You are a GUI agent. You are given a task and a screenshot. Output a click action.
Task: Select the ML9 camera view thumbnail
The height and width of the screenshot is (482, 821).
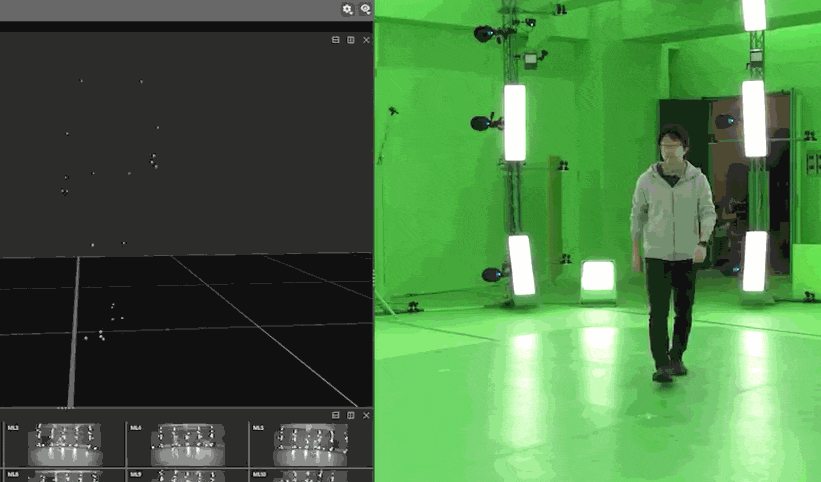(x=187, y=475)
